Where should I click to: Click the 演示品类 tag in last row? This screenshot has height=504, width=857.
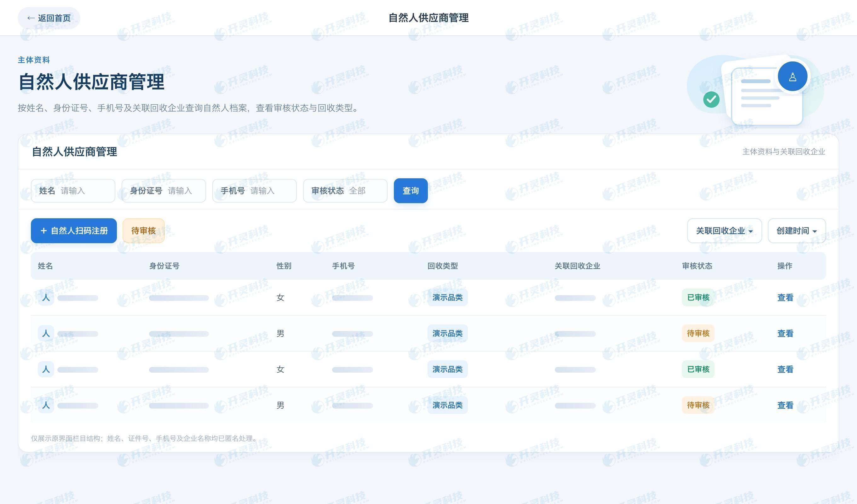point(447,405)
